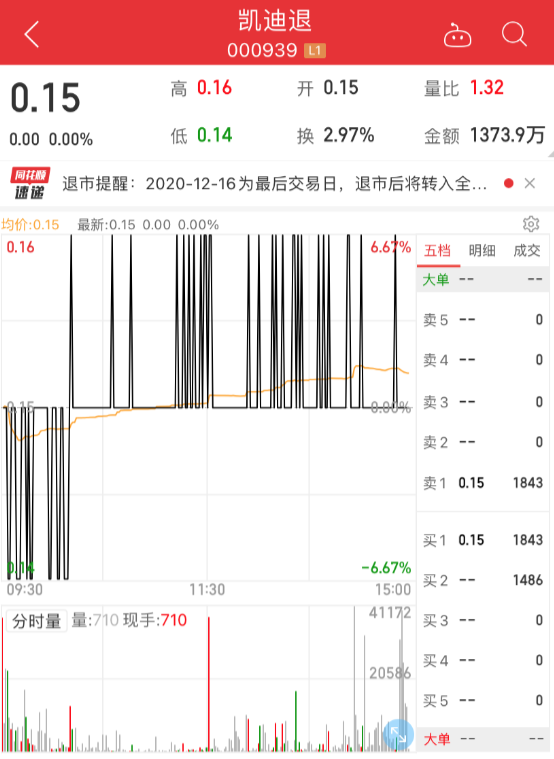Select the 卖2 order row
Viewport: 554px width, 759px height.
point(483,442)
